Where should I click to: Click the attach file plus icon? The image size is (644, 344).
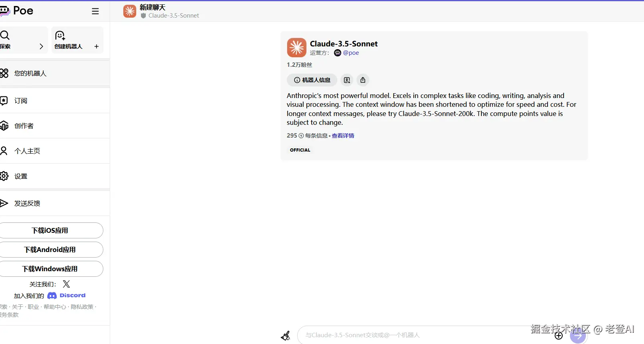click(559, 336)
